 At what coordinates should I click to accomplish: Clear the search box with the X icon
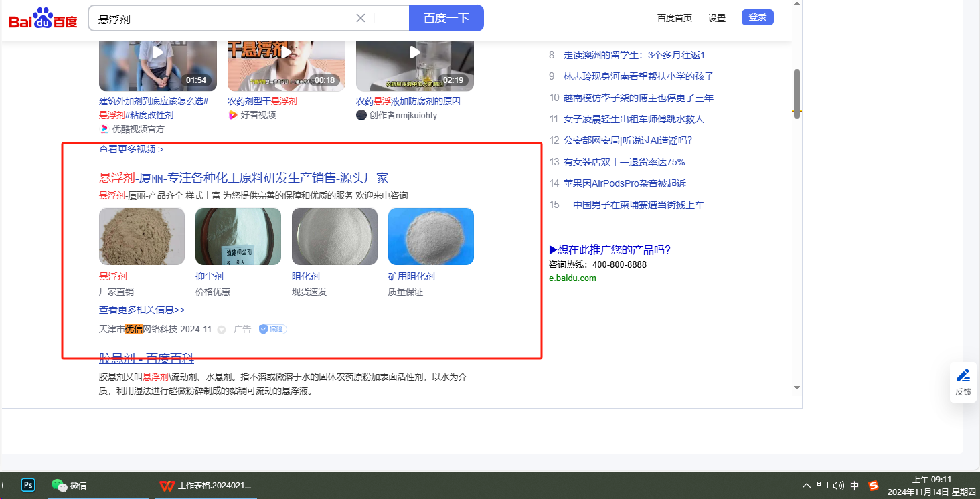(361, 18)
